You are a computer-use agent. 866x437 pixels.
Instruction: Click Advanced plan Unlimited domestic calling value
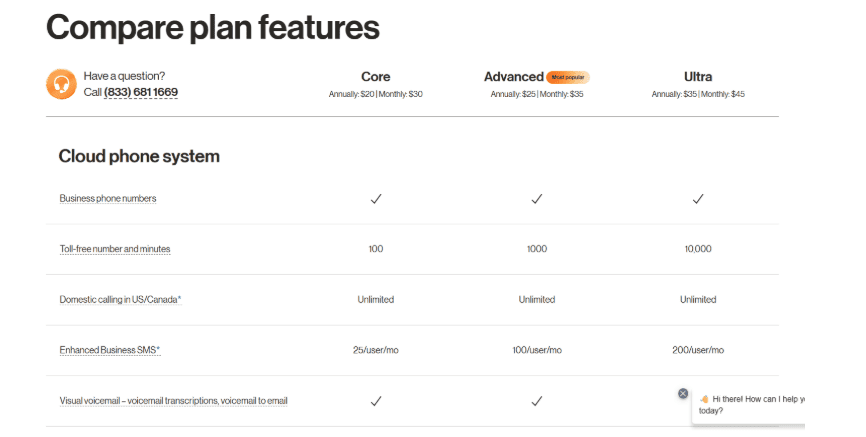point(537,299)
